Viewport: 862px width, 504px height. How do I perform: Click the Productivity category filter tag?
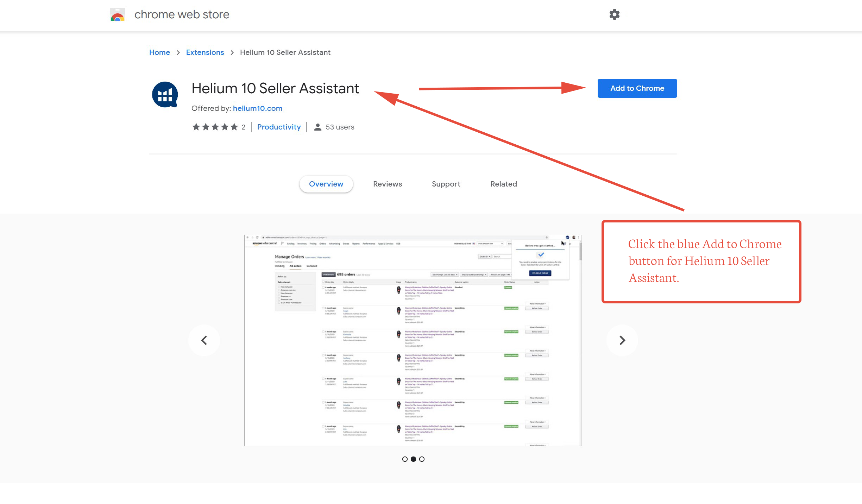[x=279, y=127]
